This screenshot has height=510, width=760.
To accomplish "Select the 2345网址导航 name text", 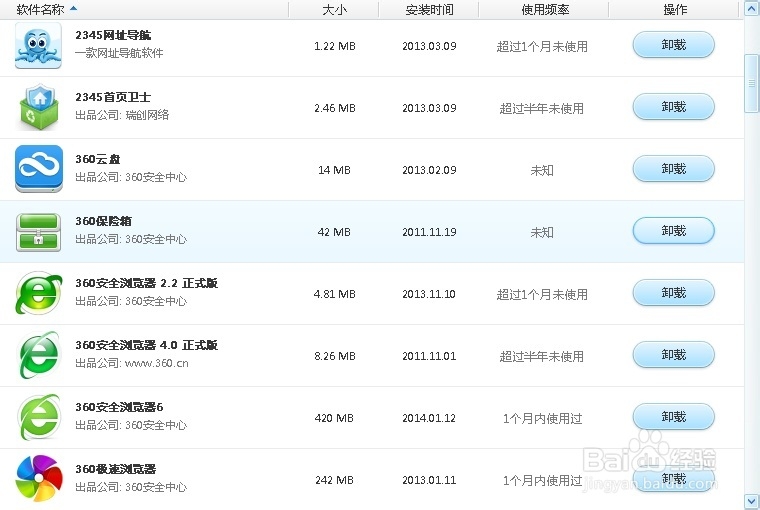I will pos(113,35).
